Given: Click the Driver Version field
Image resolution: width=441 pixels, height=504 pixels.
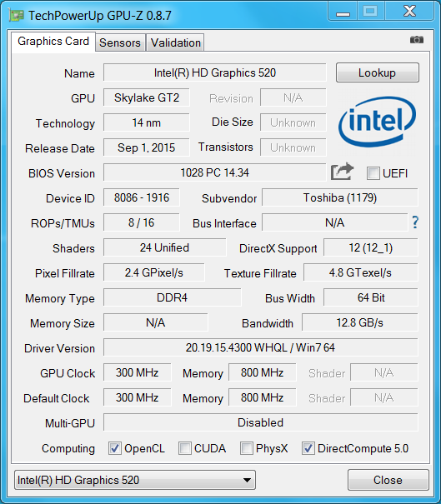Looking at the screenshot, I should [x=261, y=347].
